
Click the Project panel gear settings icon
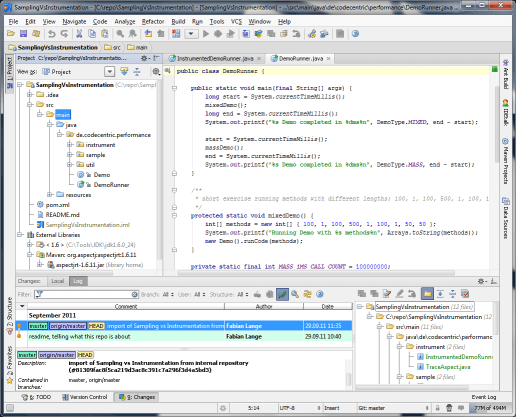click(x=145, y=58)
